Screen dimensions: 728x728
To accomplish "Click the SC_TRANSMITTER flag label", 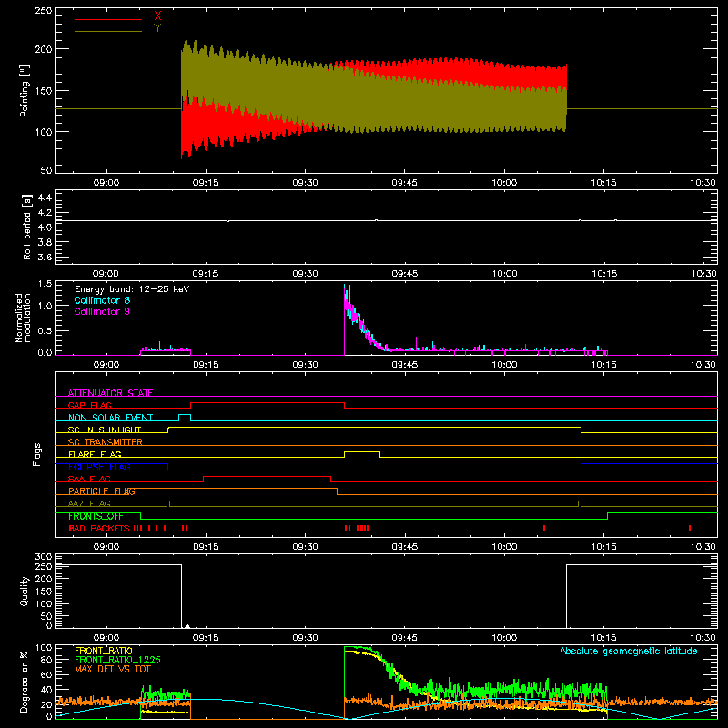I will click(105, 442).
